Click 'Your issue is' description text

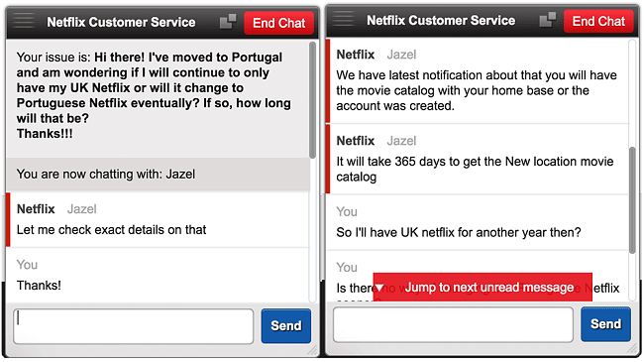click(154, 95)
